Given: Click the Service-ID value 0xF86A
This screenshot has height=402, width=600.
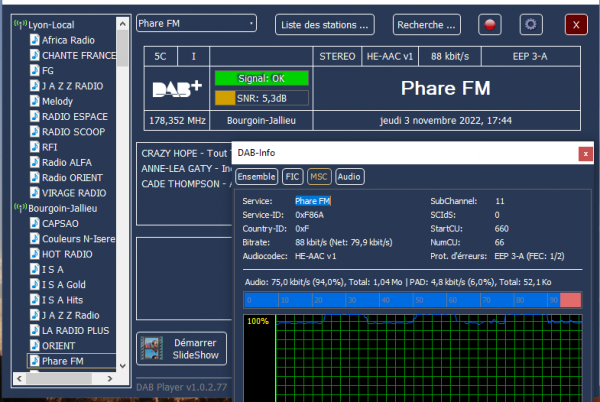Looking at the screenshot, I should point(310,215).
